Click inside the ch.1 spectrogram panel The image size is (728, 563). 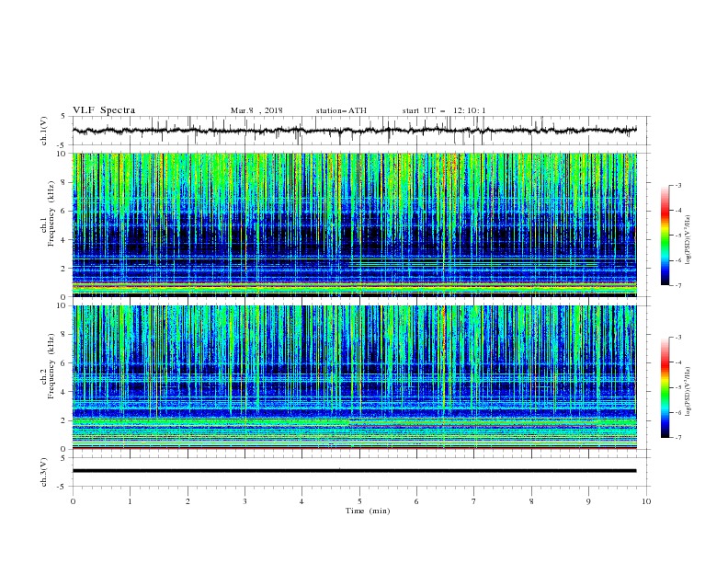point(354,224)
